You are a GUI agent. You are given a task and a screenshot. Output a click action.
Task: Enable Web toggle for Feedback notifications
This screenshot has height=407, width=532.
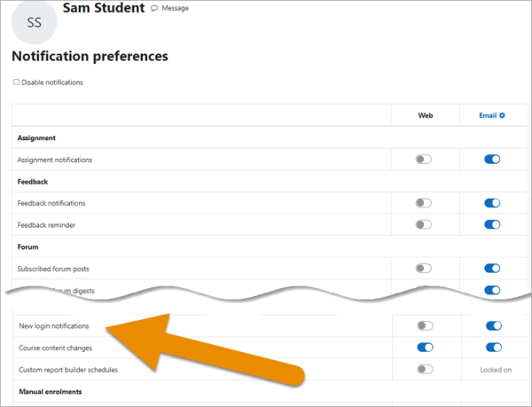pos(423,203)
